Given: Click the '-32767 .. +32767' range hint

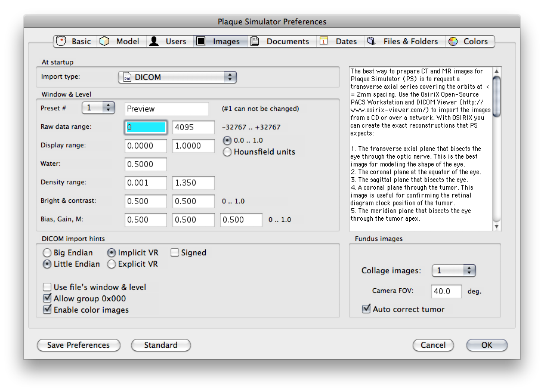Looking at the screenshot, I should click(x=251, y=127).
